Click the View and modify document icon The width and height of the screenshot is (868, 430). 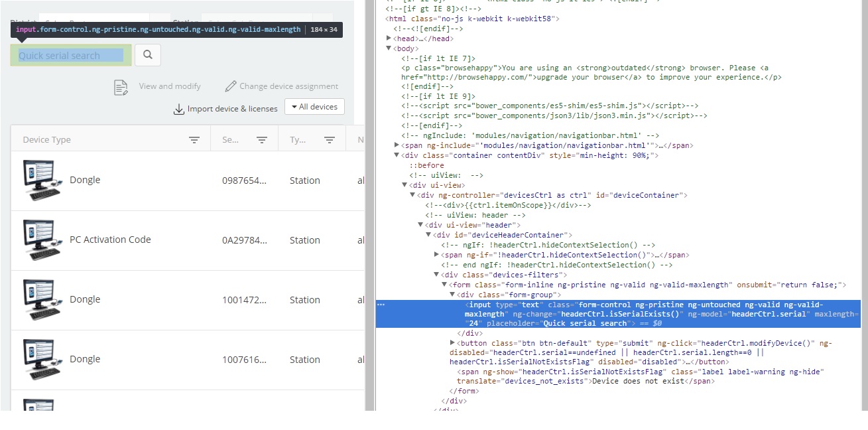pos(121,87)
